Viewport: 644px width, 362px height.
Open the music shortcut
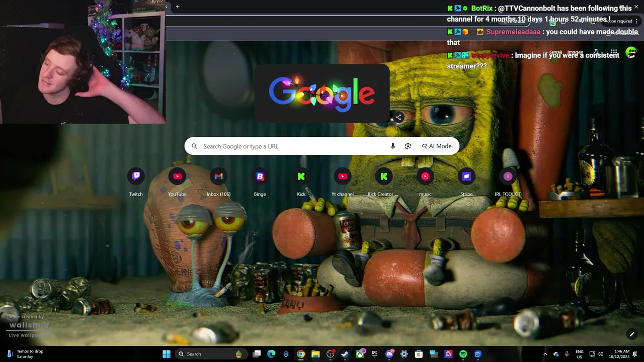point(425,183)
